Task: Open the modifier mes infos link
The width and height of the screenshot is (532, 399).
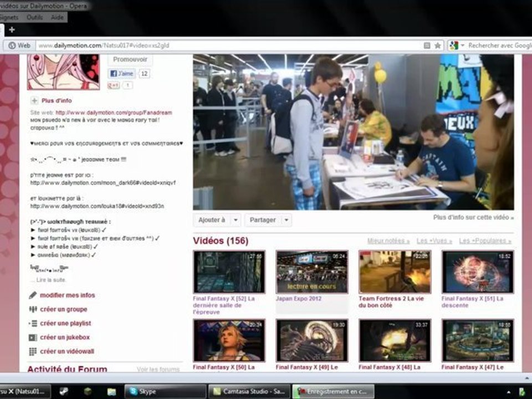Action: click(68, 295)
